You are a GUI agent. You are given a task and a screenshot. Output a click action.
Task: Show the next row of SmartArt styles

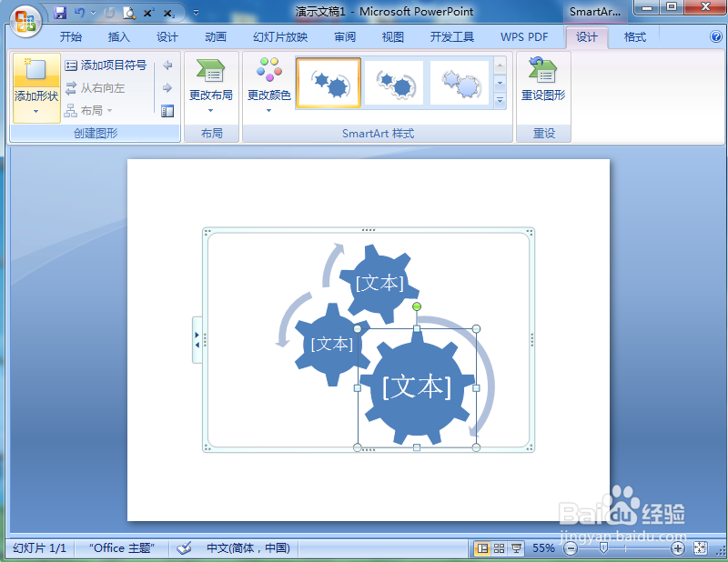point(500,83)
